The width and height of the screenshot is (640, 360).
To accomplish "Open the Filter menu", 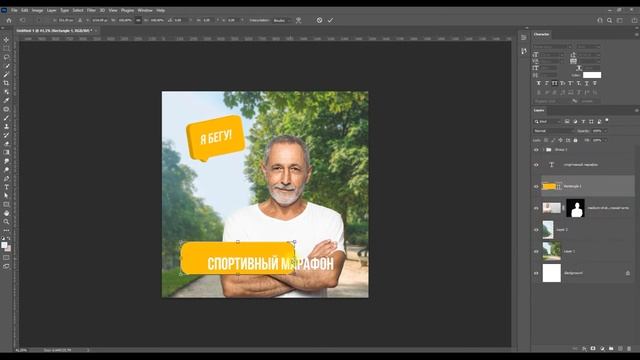I will coord(91,10).
